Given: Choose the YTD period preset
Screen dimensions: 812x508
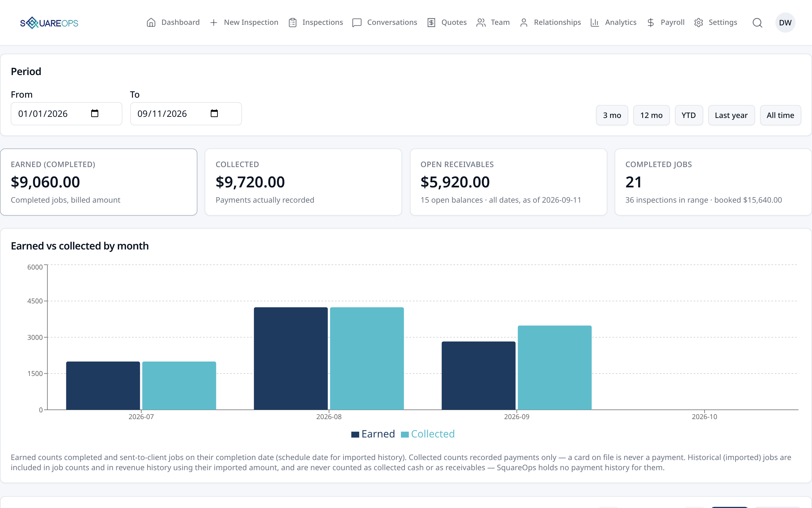Looking at the screenshot, I should point(689,115).
